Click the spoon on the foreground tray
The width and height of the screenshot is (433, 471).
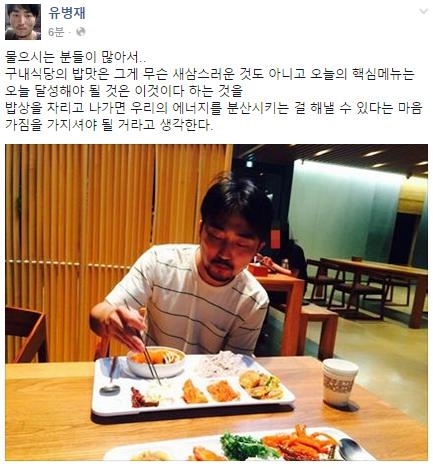coord(353,449)
